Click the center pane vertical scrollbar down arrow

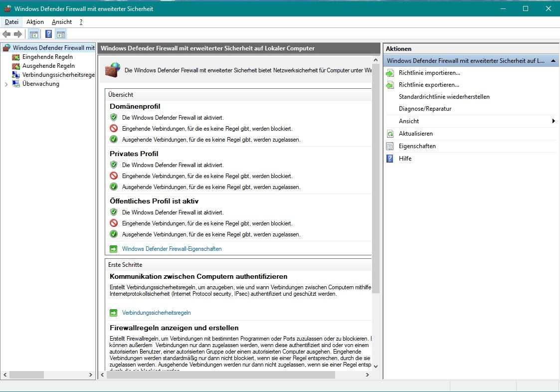(375, 367)
